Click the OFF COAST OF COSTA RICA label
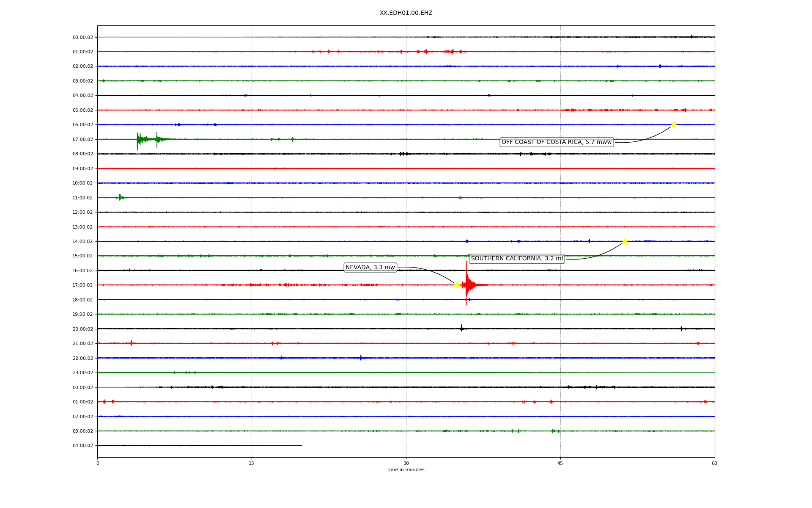The height and width of the screenshot is (508, 812). click(x=557, y=142)
